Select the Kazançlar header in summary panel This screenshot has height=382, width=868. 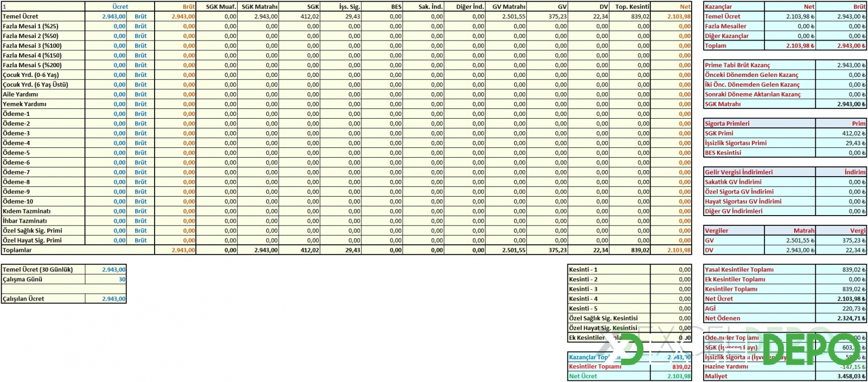pos(733,7)
